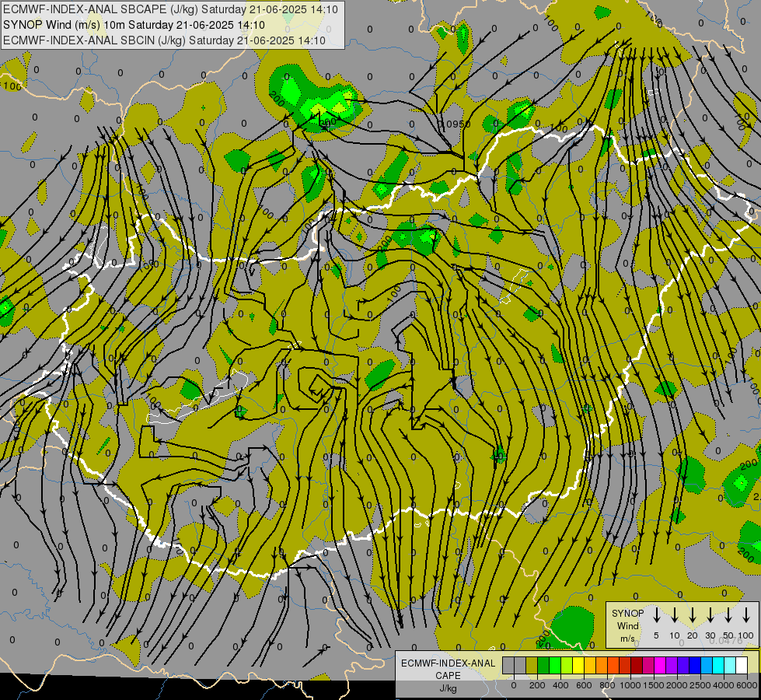
Task: Click the 4000 tick label in CAPE legend
Action: [x=724, y=685]
